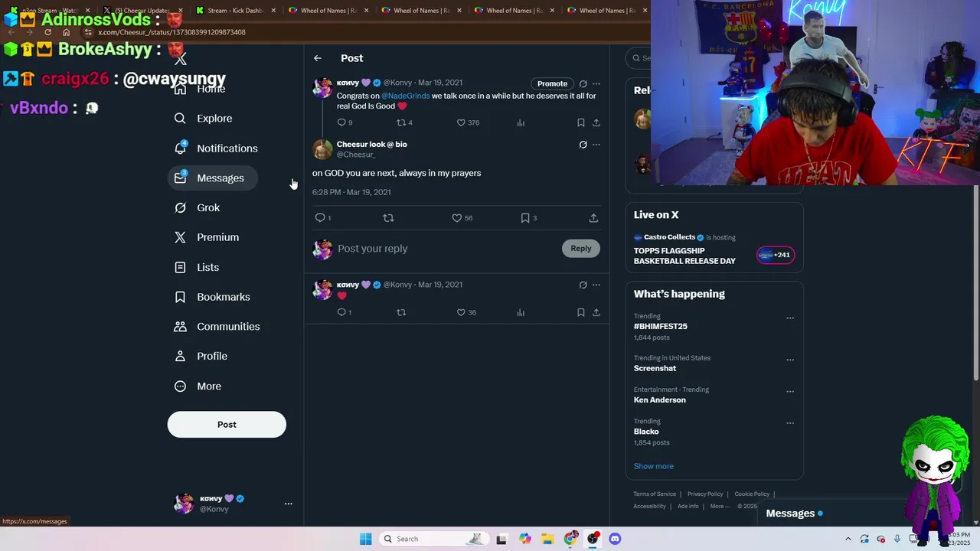Open Discord from the taskbar

pyautogui.click(x=615, y=539)
